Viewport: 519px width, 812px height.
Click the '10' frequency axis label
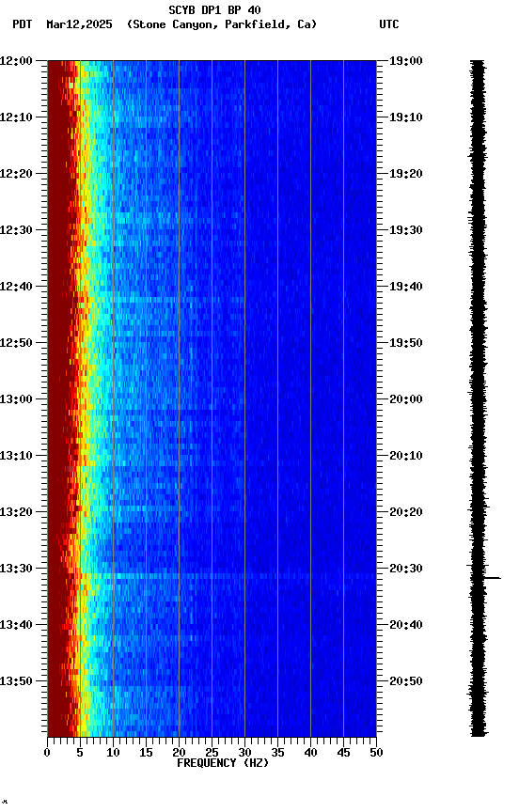113,754
